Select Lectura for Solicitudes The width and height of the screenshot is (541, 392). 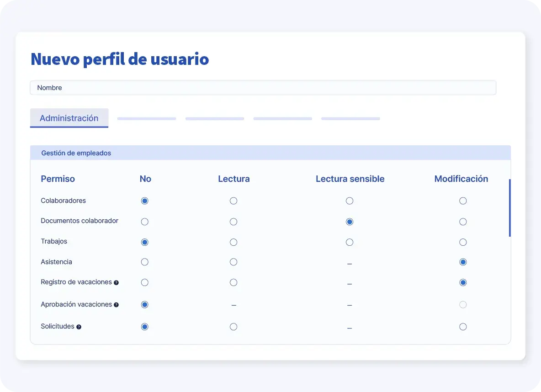(233, 327)
